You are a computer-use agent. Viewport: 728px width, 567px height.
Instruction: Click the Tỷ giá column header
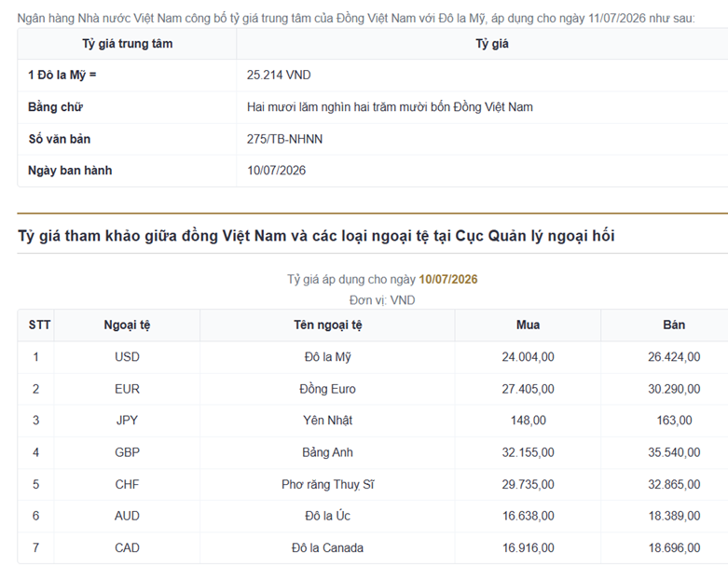(491, 44)
